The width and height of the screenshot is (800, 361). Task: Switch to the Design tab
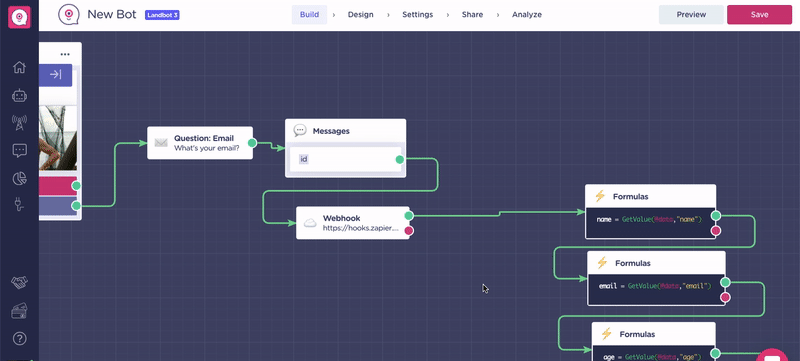coord(360,15)
